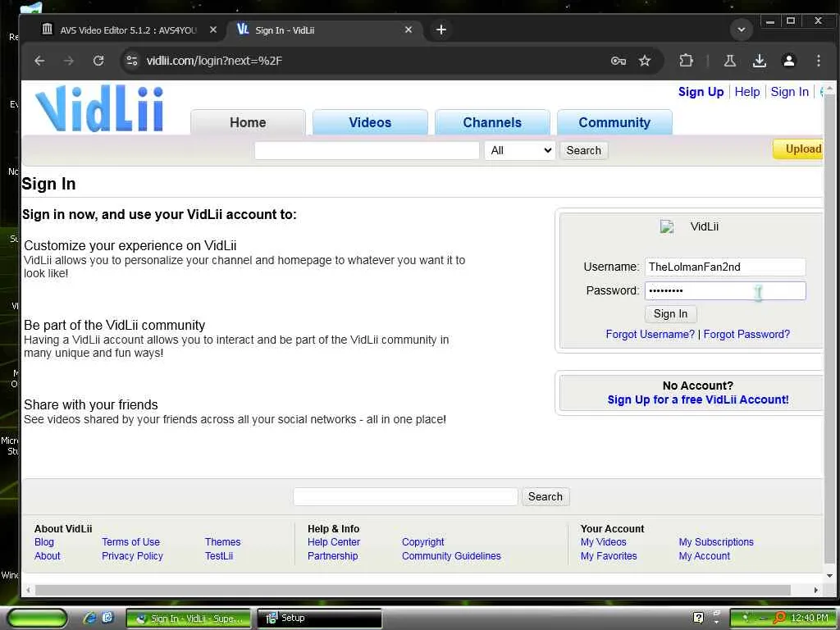Submit the login form Sign In button
840x630 pixels.
click(x=670, y=314)
